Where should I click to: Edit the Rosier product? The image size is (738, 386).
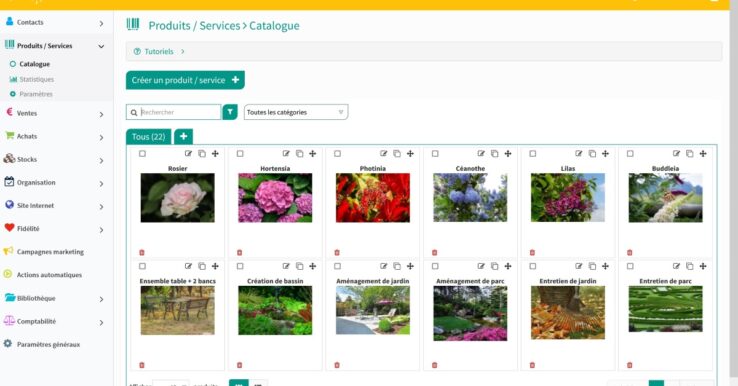[x=188, y=153]
